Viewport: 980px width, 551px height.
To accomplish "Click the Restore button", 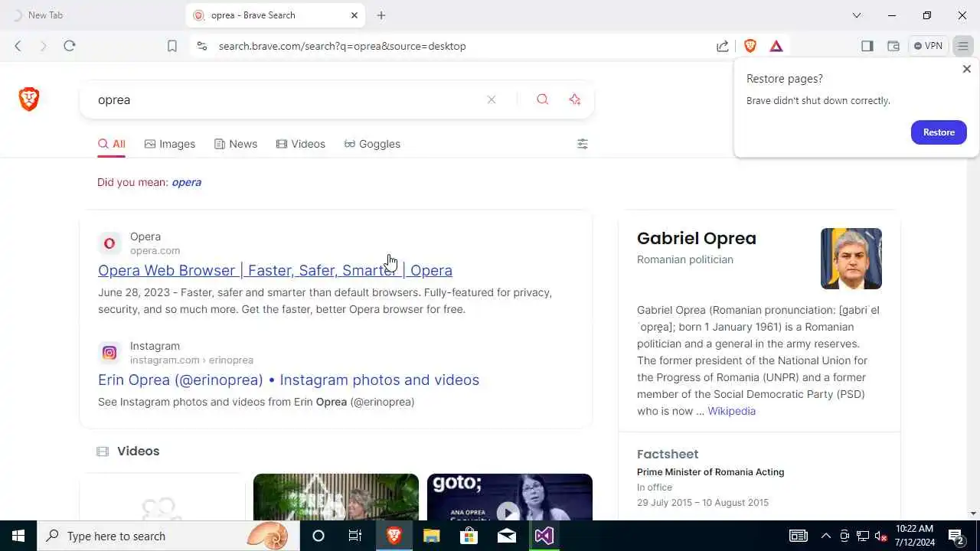I will point(939,132).
